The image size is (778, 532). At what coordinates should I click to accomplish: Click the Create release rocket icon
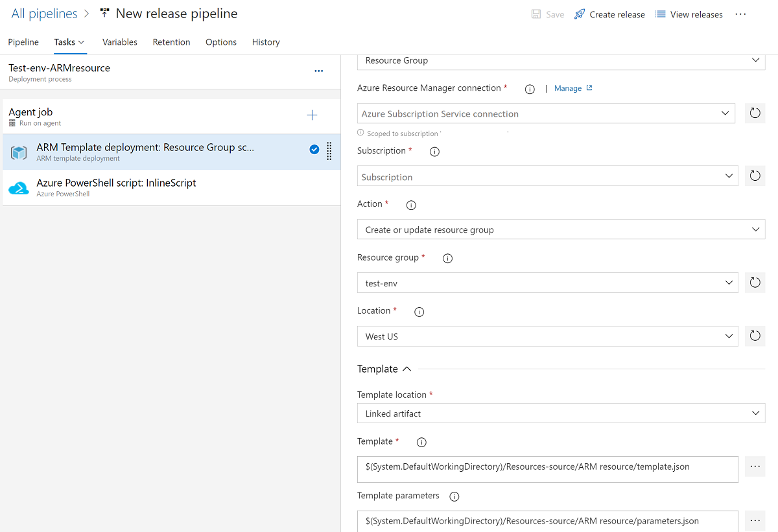pyautogui.click(x=580, y=14)
